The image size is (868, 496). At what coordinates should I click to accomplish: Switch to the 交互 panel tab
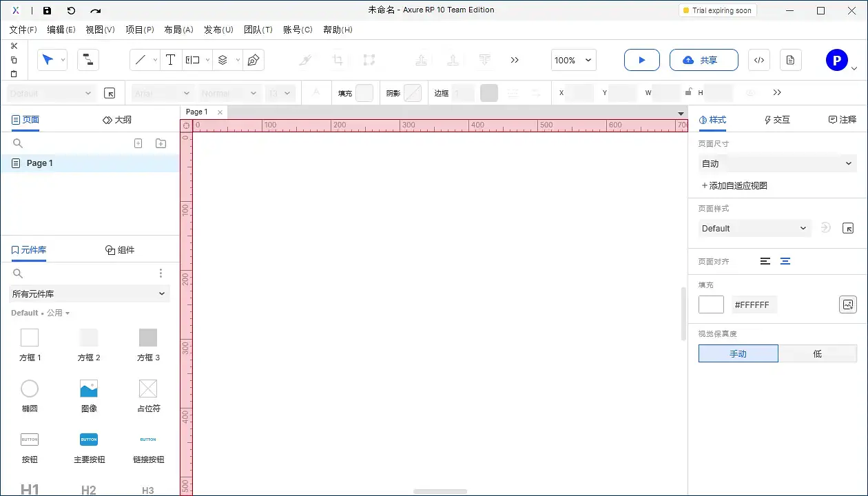pos(776,119)
